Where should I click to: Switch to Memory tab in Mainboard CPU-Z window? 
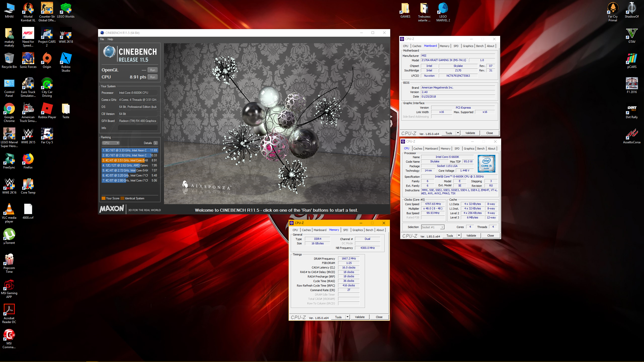[444, 46]
